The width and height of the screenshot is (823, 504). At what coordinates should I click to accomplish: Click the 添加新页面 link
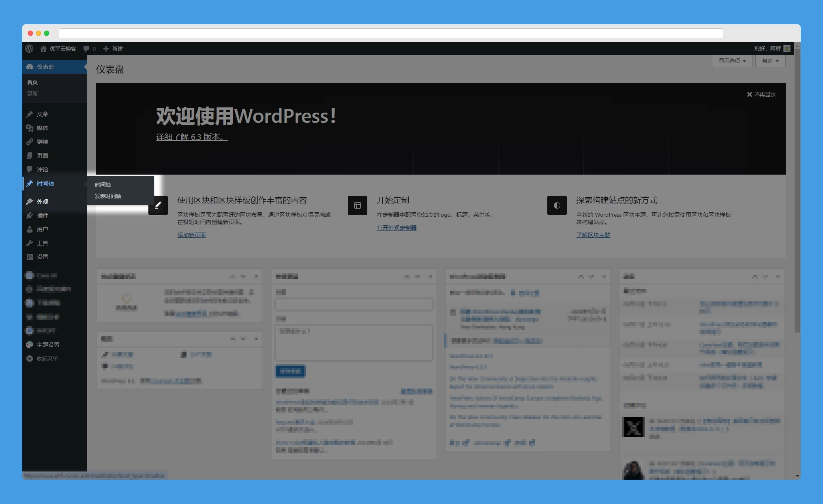pos(191,235)
